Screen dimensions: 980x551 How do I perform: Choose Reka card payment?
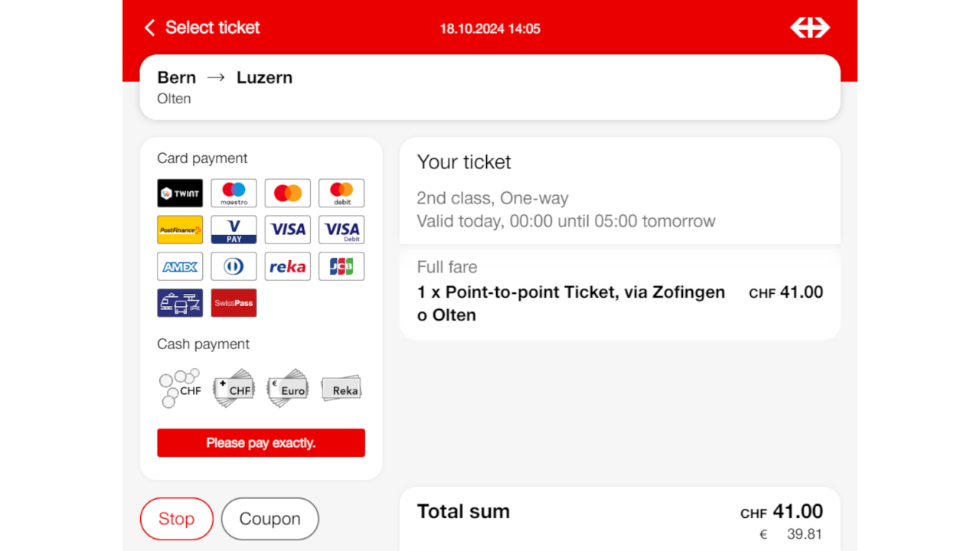(288, 266)
